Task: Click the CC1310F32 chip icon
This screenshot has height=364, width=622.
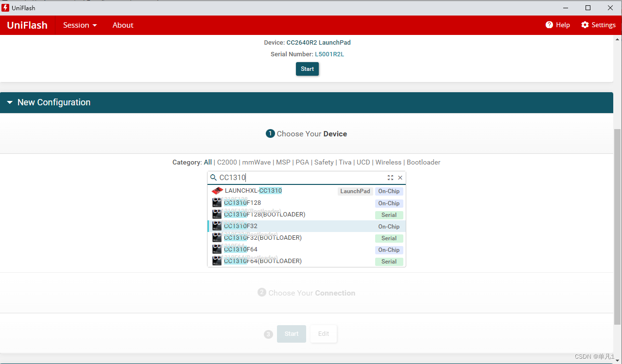Action: (217, 226)
